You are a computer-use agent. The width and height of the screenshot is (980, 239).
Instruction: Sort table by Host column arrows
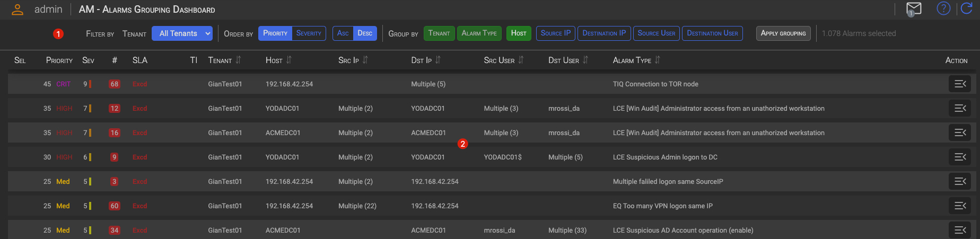click(289, 60)
